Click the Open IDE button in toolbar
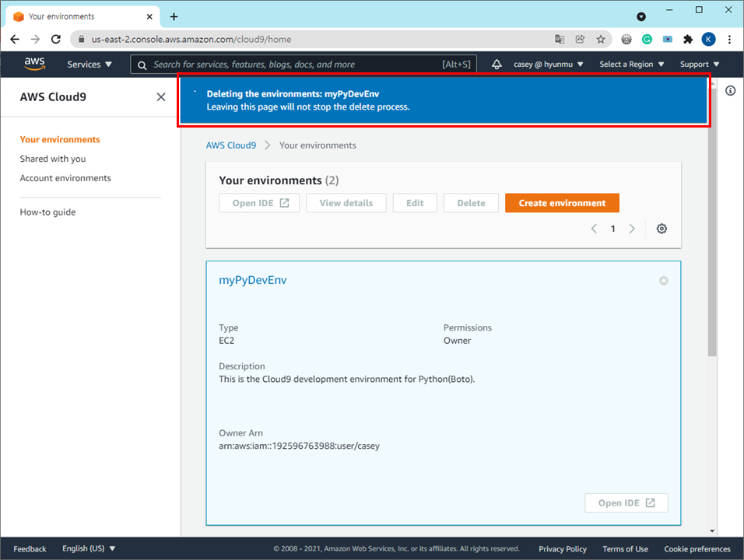This screenshot has width=744, height=560. pyautogui.click(x=259, y=203)
